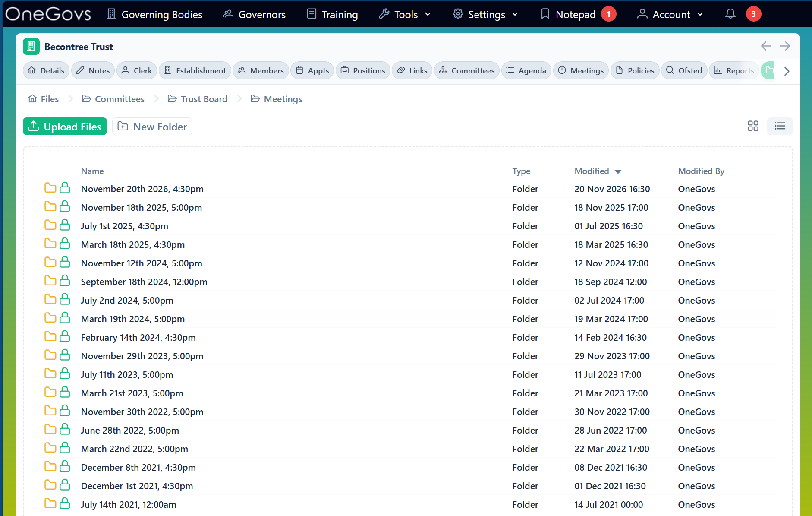Open the notifications bell icon
The width and height of the screenshot is (812, 516).
pyautogui.click(x=730, y=14)
